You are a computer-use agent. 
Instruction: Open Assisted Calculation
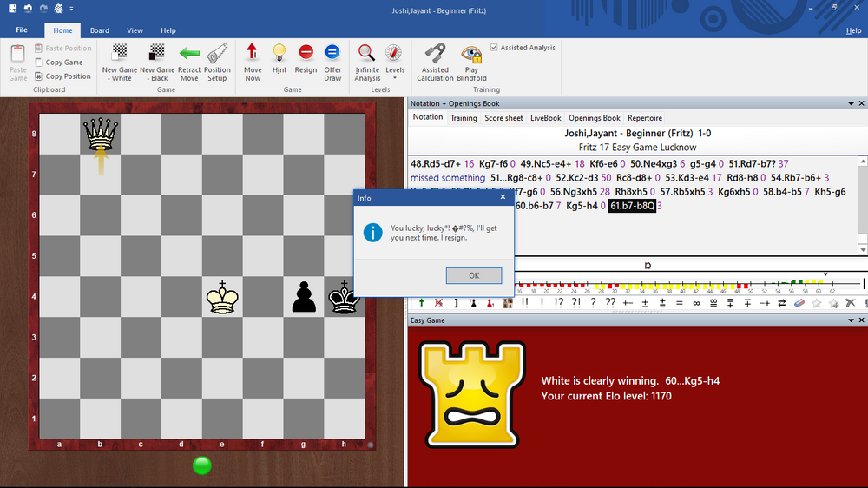pyautogui.click(x=435, y=63)
